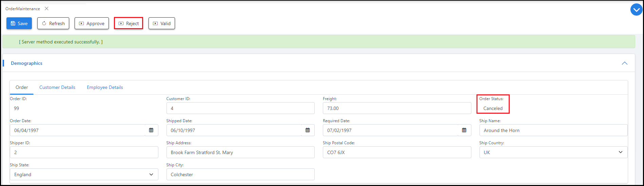Image resolution: width=644 pixels, height=186 pixels.
Task: Click the Valid button
Action: click(x=161, y=23)
